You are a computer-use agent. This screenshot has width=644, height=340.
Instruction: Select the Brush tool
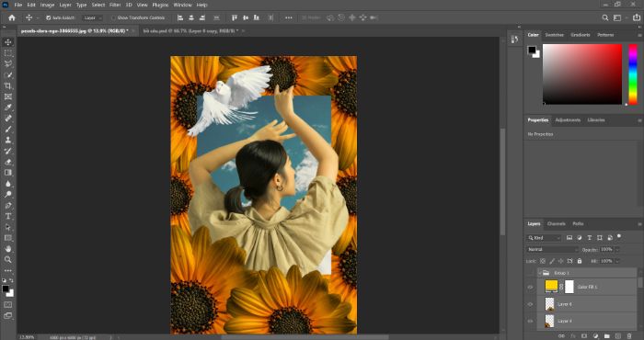7,130
